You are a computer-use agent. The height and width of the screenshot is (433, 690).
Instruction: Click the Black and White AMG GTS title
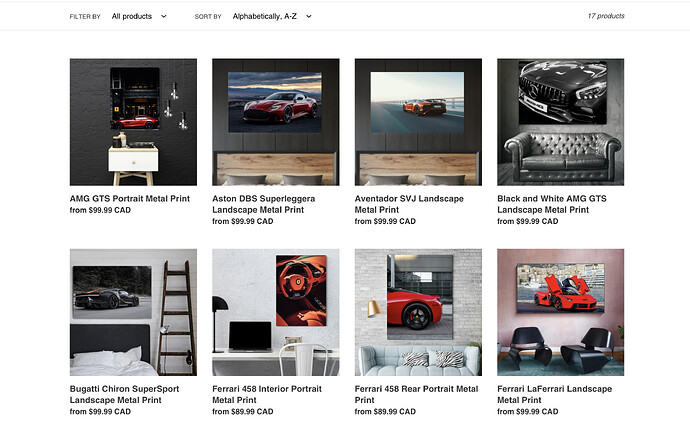(x=552, y=204)
